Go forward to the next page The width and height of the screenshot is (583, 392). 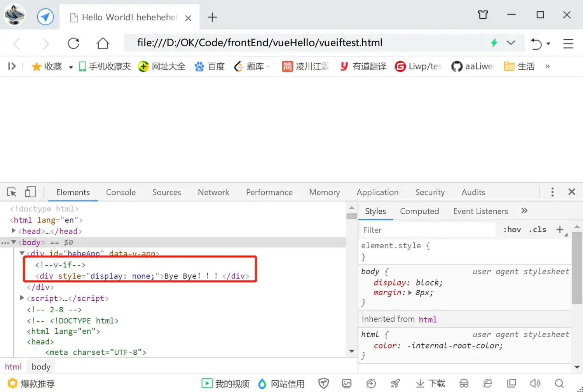[x=45, y=43]
